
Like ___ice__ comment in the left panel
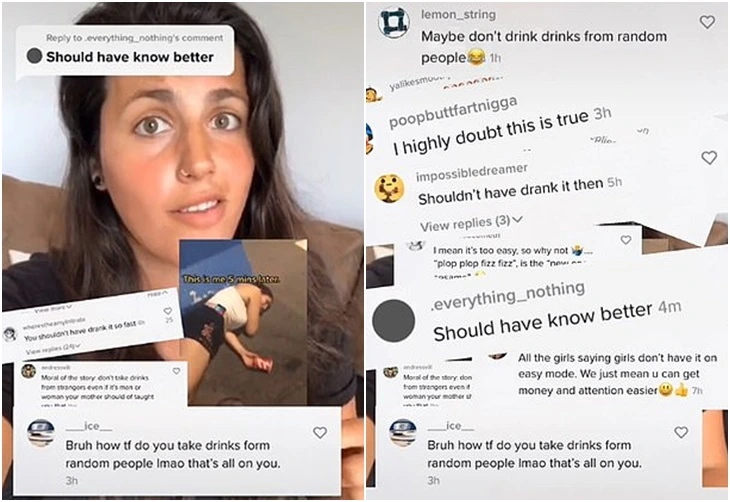320,433
